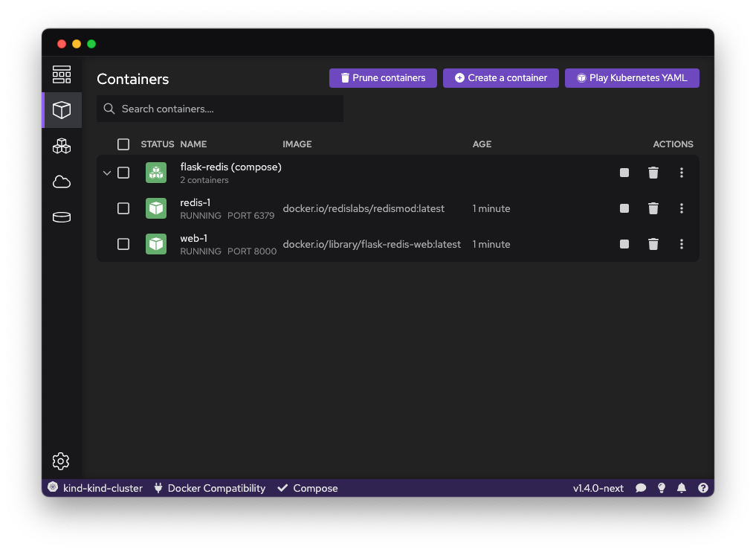Image resolution: width=756 pixels, height=552 pixels.
Task: Click in the search containers field
Action: pos(219,109)
